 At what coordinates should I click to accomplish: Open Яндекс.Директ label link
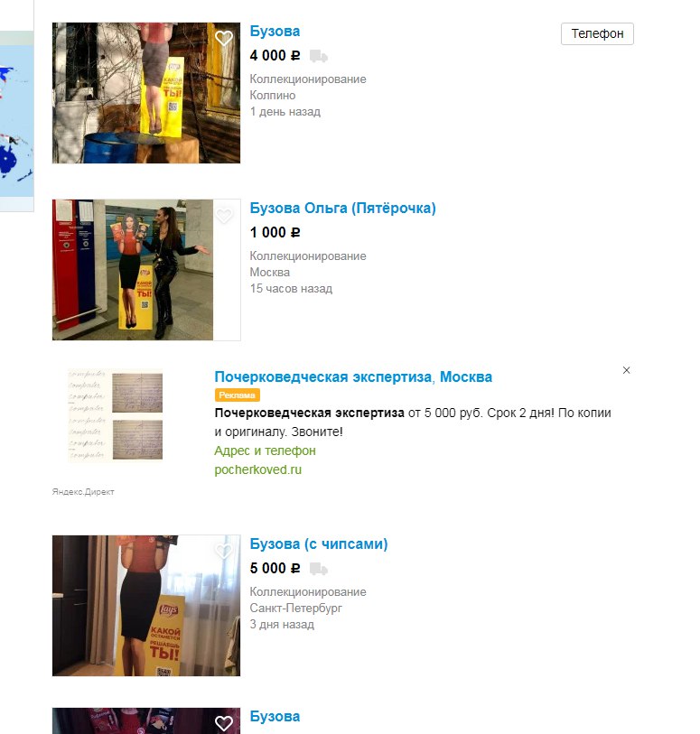click(x=83, y=492)
